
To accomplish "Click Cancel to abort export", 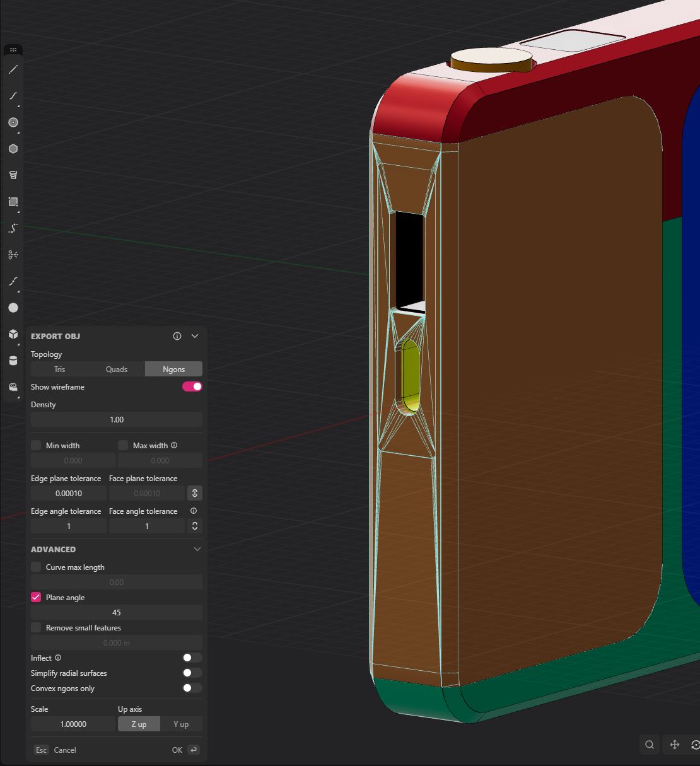I will pyautogui.click(x=55, y=750).
